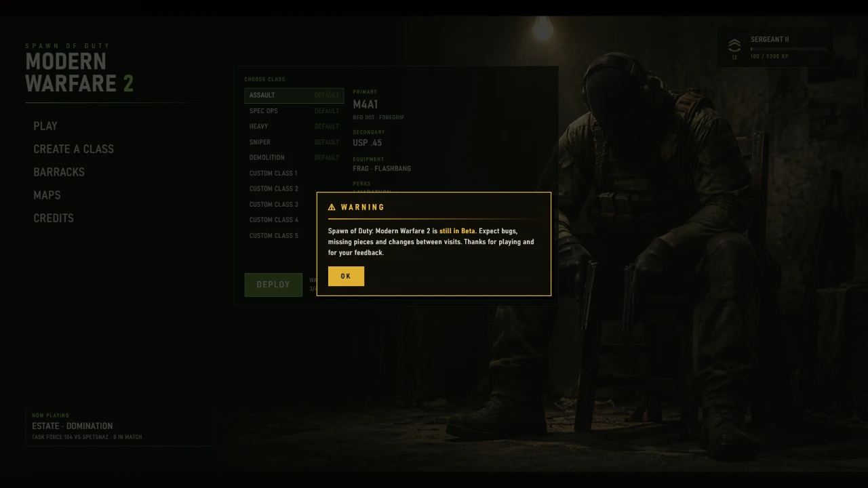Open the CREDITS menu item
868x488 pixels.
54,218
